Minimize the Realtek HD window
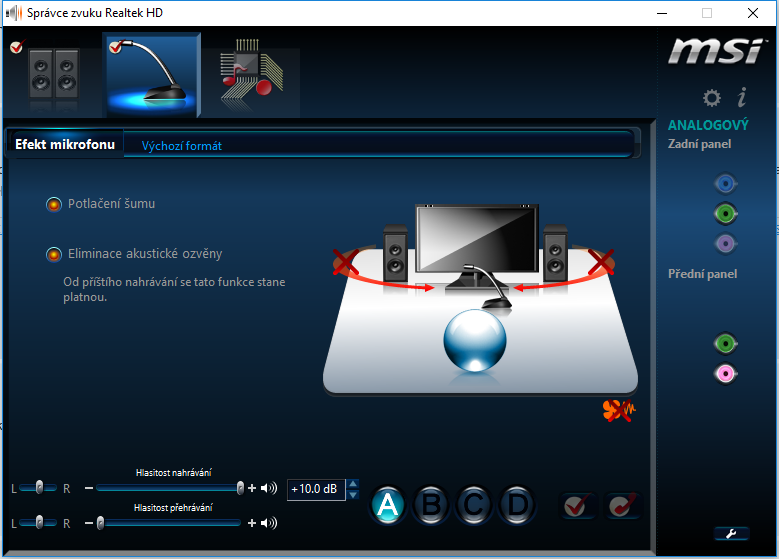The height and width of the screenshot is (559, 779). click(x=662, y=13)
